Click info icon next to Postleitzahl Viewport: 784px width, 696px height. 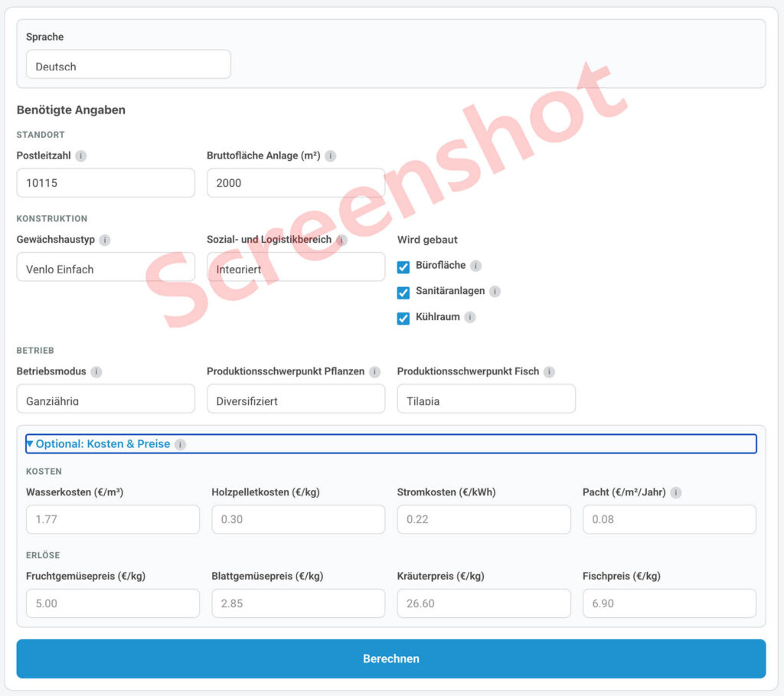pos(81,156)
